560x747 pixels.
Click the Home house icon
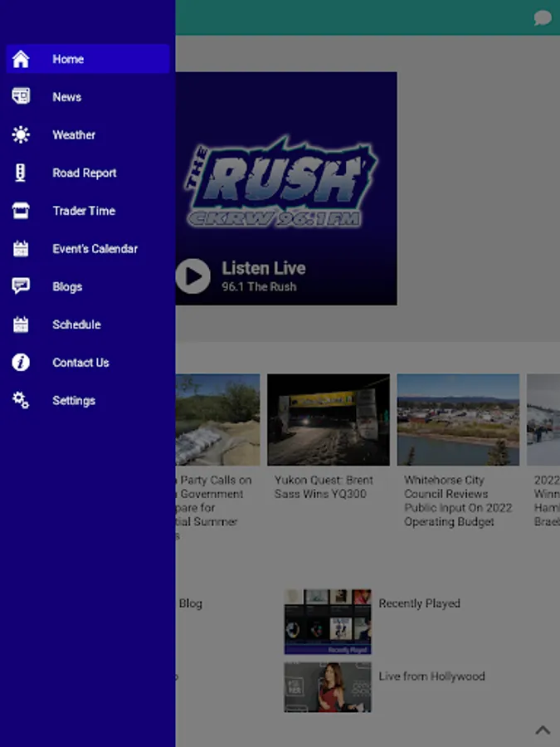point(21,59)
